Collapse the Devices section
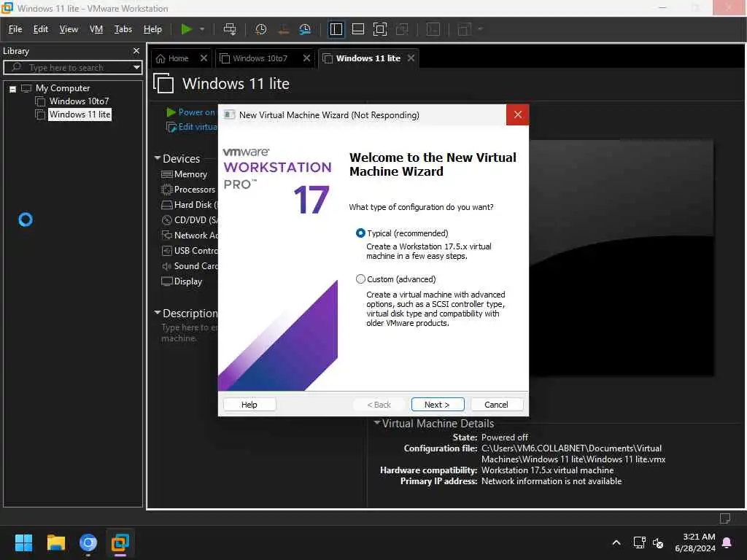Image resolution: width=747 pixels, height=560 pixels. [x=158, y=158]
